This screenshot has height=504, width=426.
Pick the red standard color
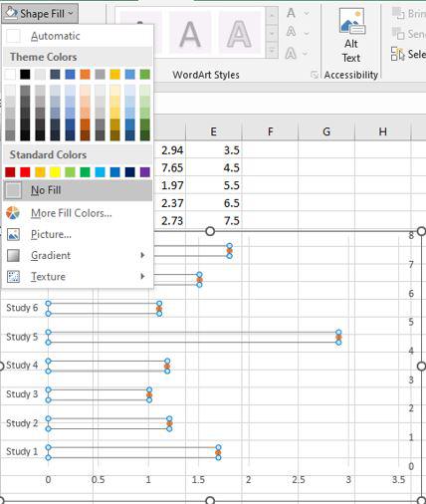25,172
